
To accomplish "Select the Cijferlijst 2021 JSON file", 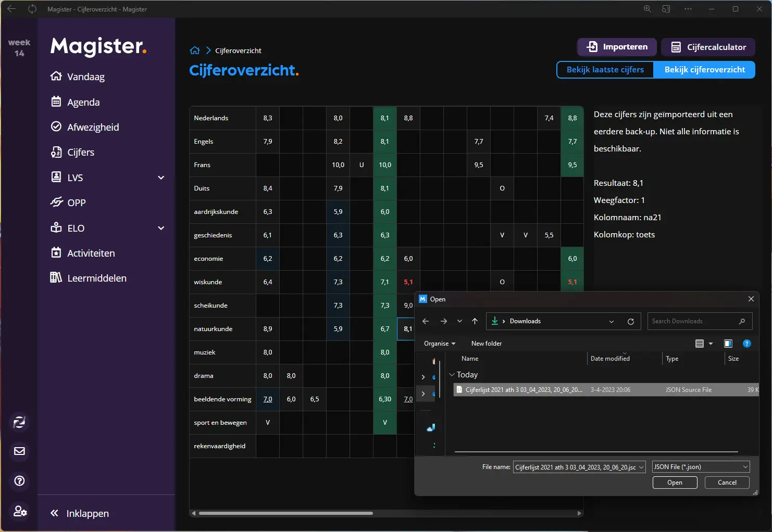I will pyautogui.click(x=524, y=390).
